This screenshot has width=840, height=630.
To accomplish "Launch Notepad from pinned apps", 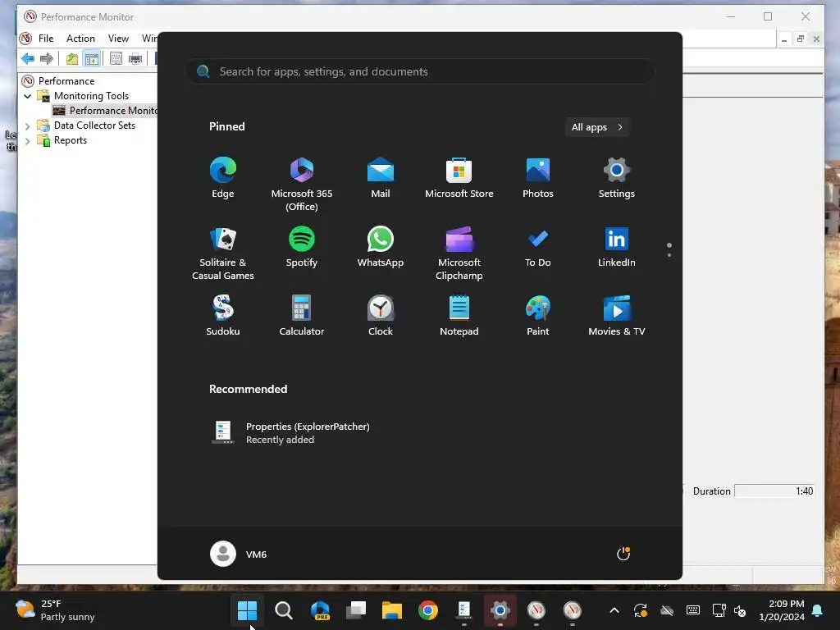I will tap(459, 316).
